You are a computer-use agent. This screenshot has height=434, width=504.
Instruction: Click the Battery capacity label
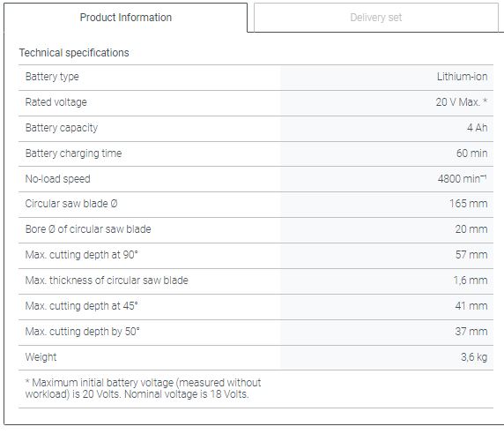click(x=62, y=128)
